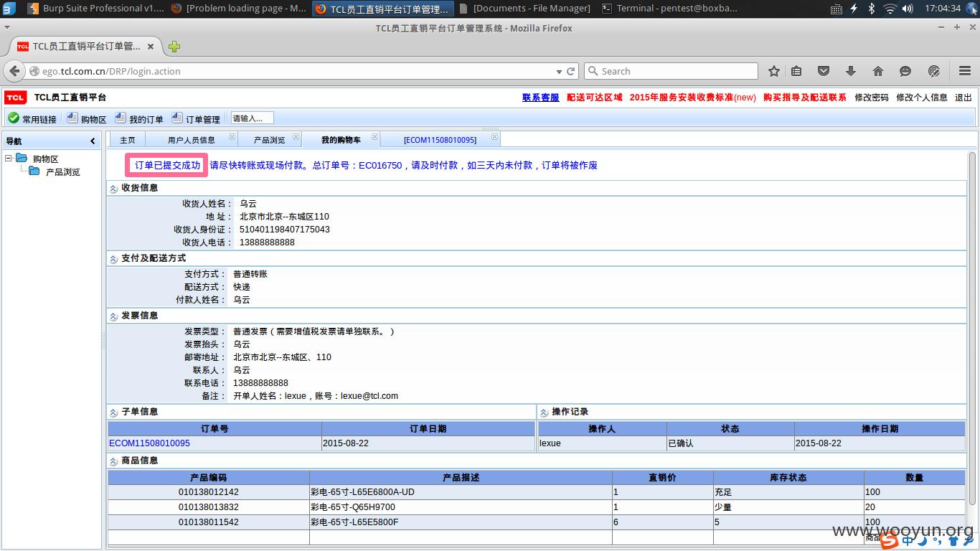Switch to Documents File Manager taskbar window

tap(524, 9)
